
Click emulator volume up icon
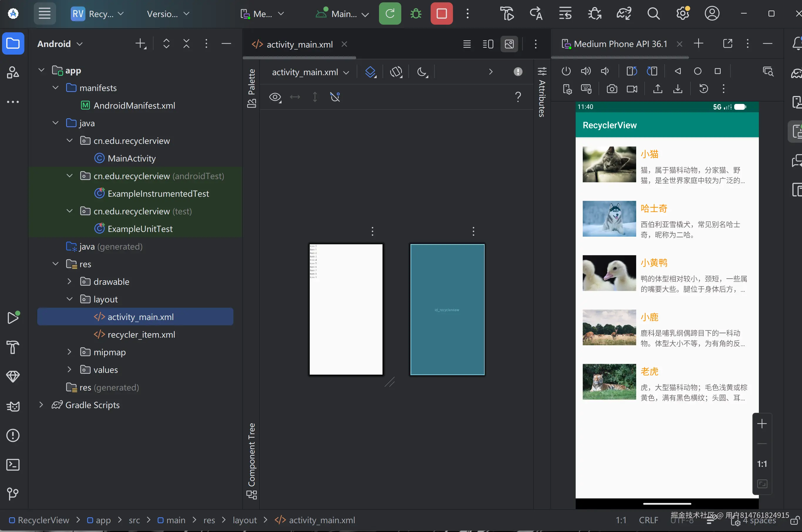tap(586, 71)
